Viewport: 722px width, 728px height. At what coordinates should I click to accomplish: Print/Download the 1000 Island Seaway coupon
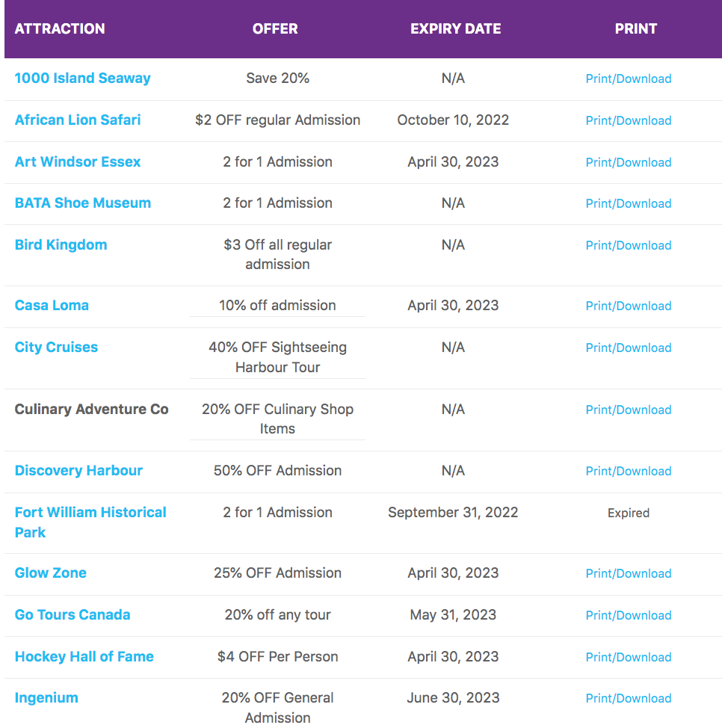click(x=629, y=78)
